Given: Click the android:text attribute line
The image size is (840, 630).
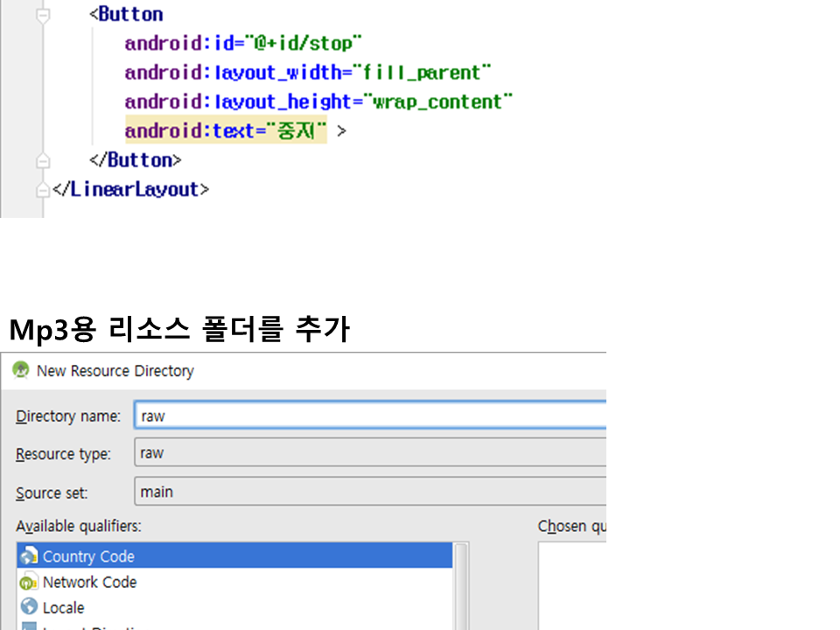Looking at the screenshot, I should (x=226, y=131).
